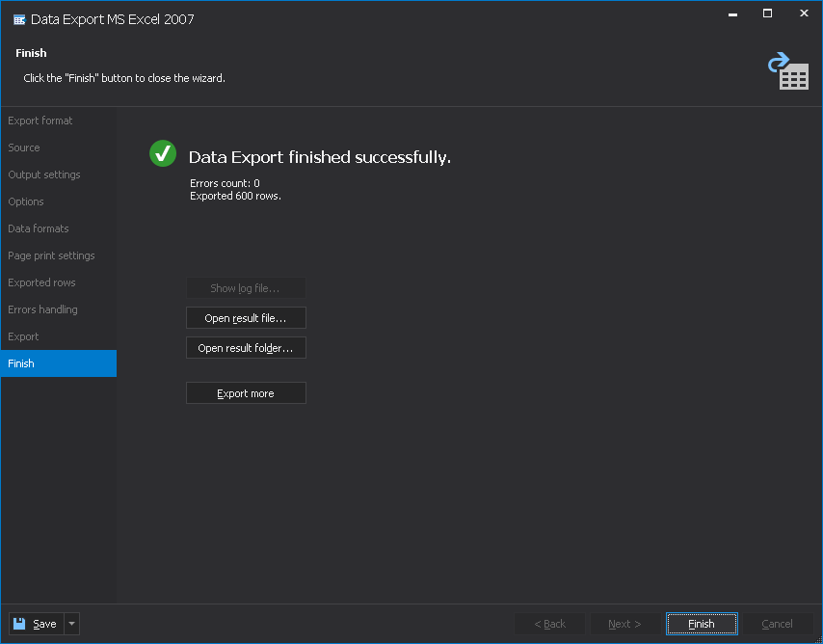Click the Next button
Image resolution: width=823 pixels, height=644 pixels.
[x=625, y=624]
